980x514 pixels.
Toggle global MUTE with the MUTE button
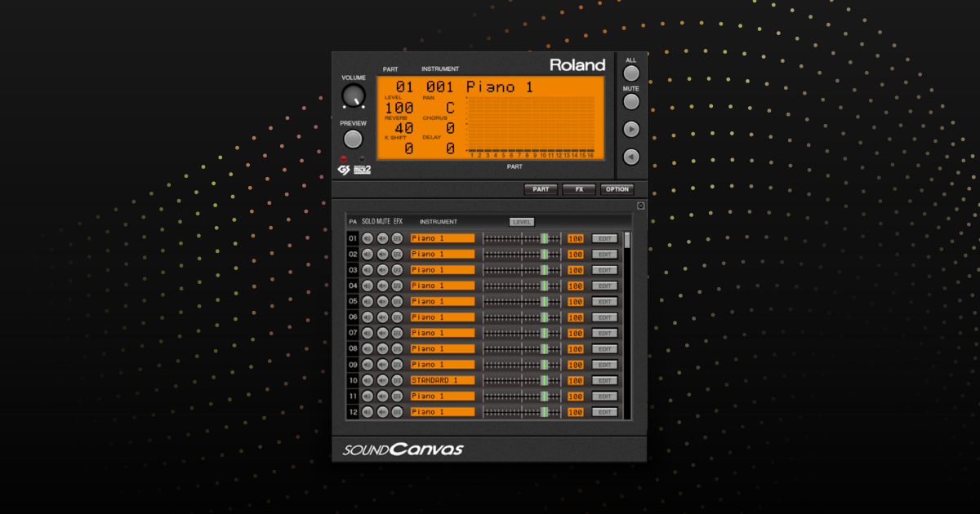(x=630, y=101)
